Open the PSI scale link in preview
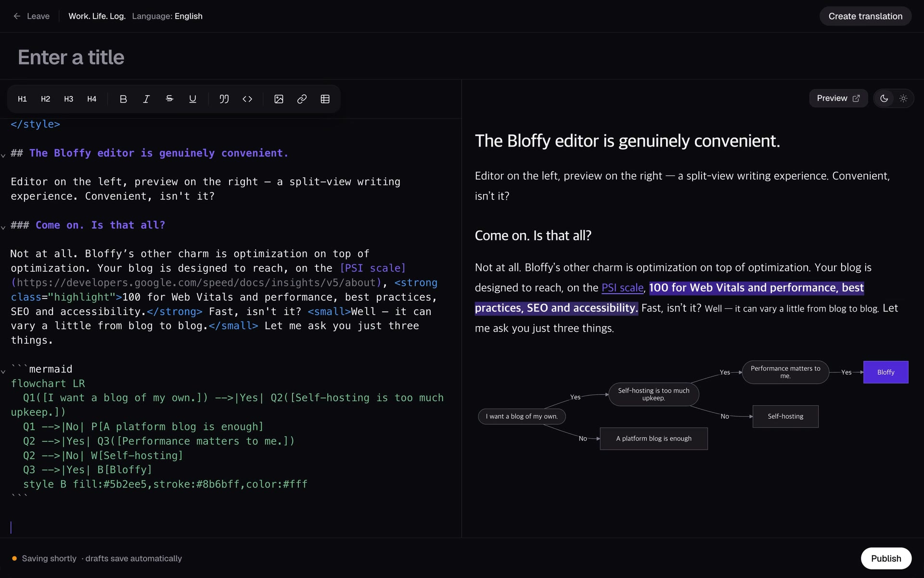Viewport: 924px width, 578px height. 622,288
